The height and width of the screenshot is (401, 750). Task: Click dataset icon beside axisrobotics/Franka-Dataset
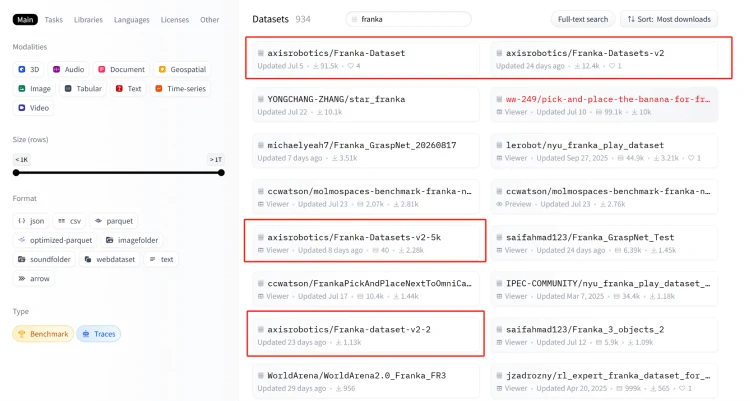261,53
